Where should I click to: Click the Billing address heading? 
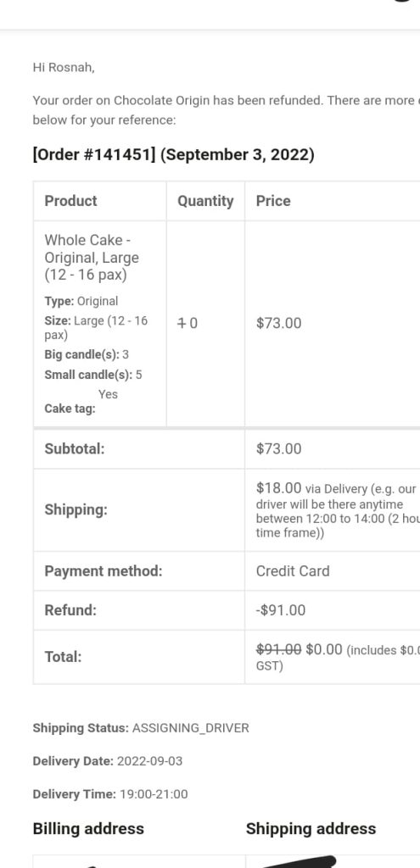coord(88,829)
